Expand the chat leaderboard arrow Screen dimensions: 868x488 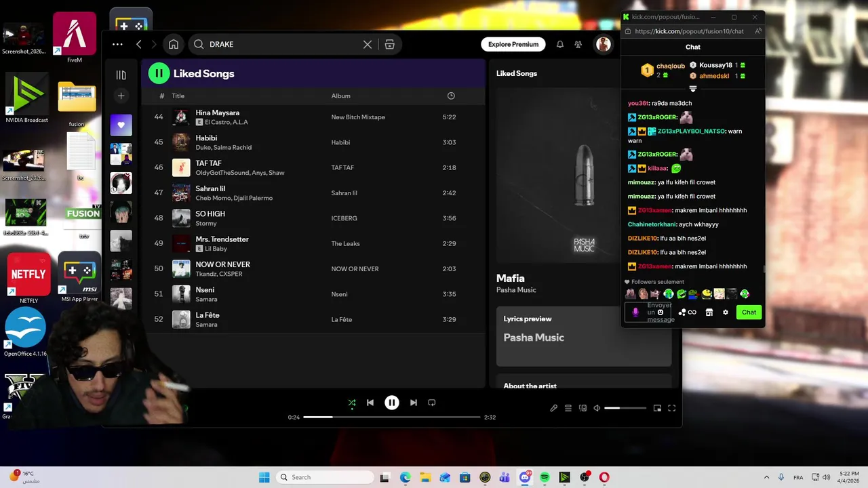(x=693, y=89)
